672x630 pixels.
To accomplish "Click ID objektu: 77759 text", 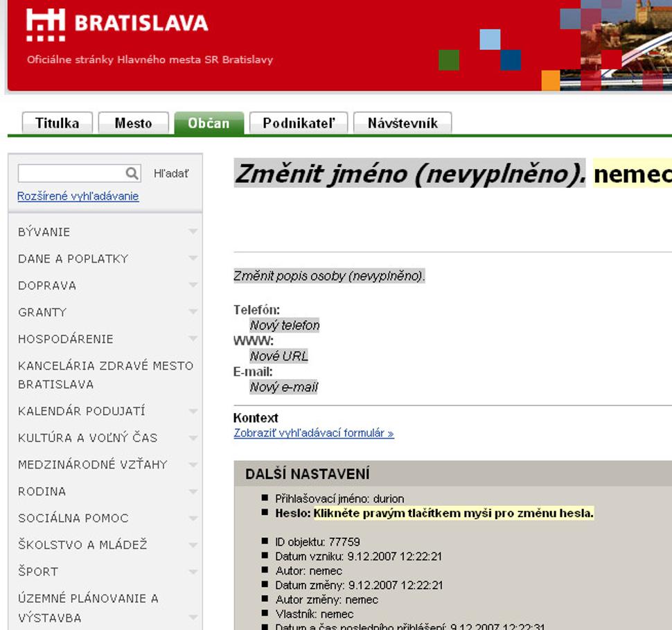I will 317,542.
